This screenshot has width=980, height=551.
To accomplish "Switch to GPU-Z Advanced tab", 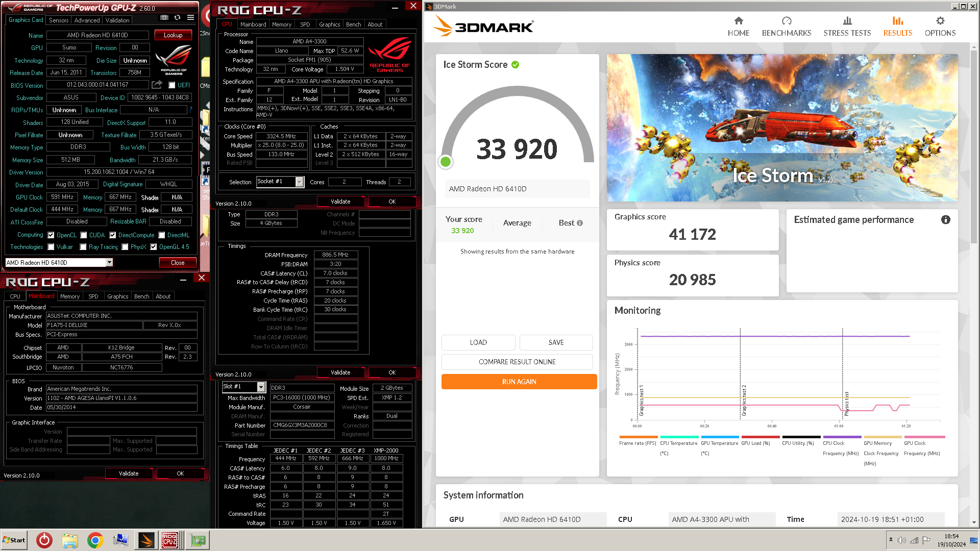I will 87,20.
